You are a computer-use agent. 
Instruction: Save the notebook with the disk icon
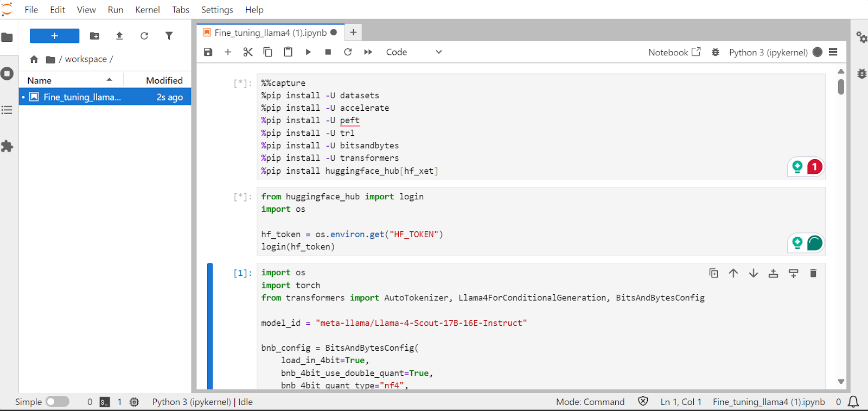click(x=208, y=52)
